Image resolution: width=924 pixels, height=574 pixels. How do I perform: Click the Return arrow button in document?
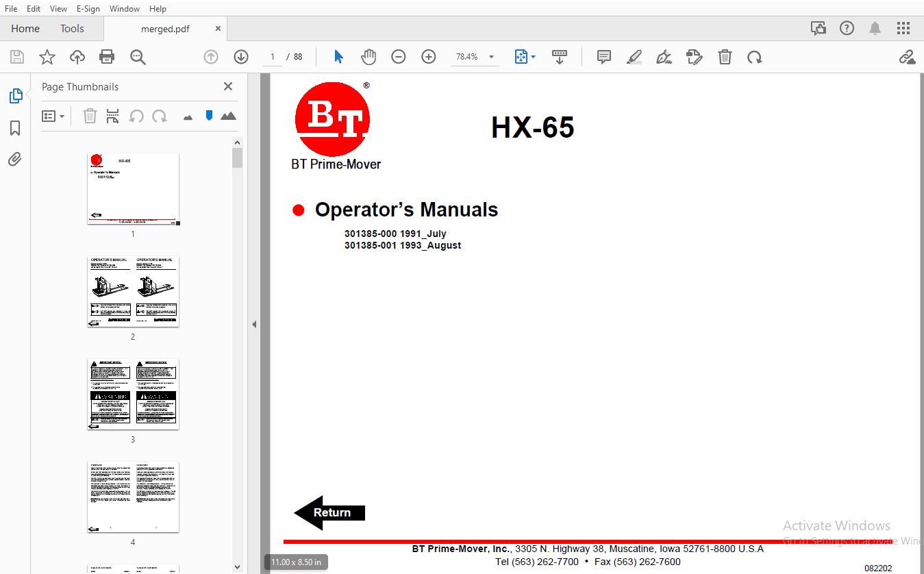[329, 512]
